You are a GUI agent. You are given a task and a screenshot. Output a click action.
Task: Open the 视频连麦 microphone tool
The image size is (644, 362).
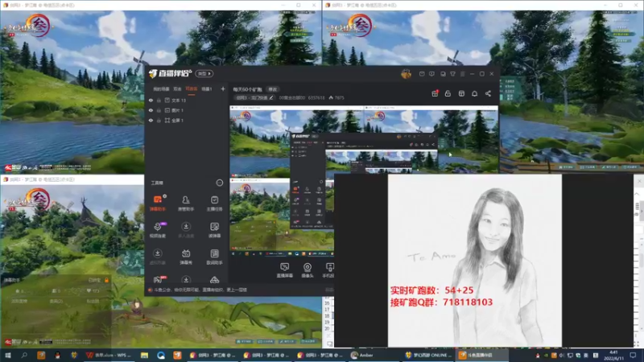tap(158, 230)
